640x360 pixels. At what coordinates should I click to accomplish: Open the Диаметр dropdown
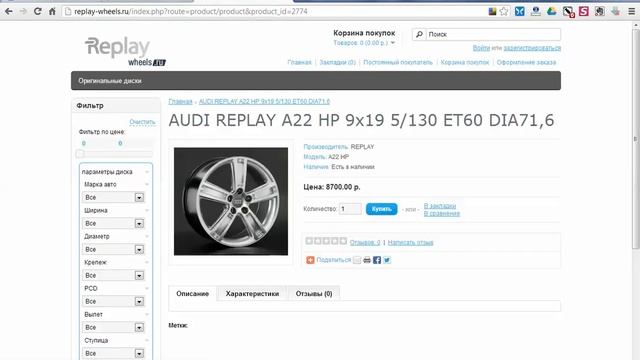(x=113, y=249)
